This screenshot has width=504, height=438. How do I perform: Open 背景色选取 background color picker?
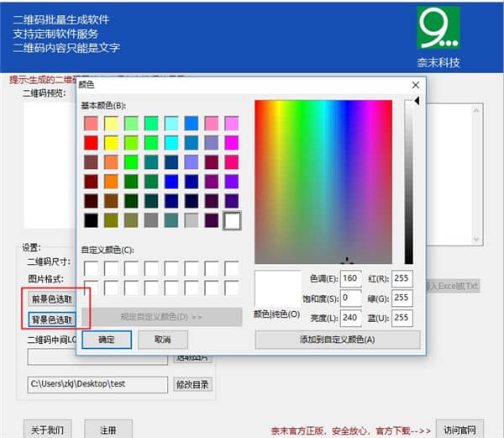click(x=51, y=319)
